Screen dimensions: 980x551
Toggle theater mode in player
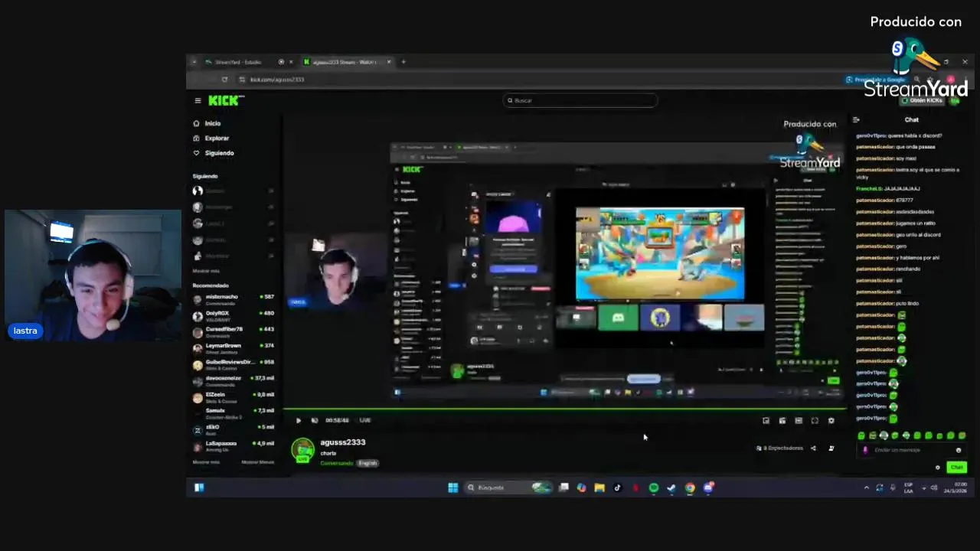pos(799,420)
